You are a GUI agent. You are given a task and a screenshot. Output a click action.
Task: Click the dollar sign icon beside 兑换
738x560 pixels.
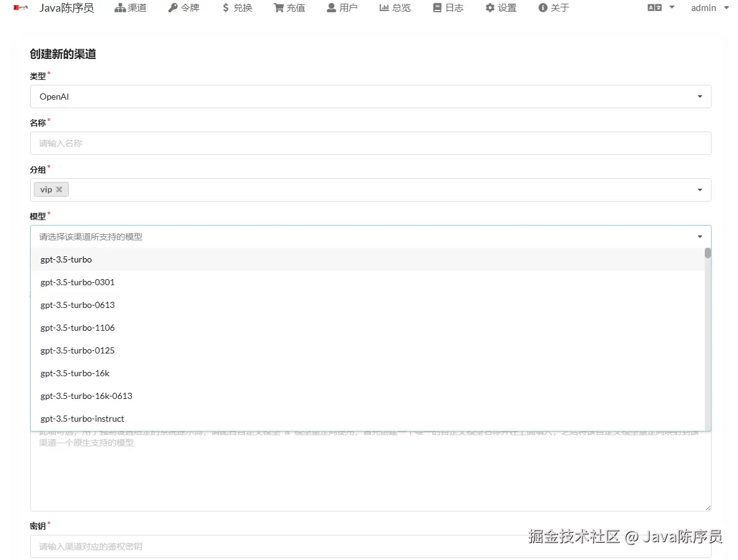(226, 8)
